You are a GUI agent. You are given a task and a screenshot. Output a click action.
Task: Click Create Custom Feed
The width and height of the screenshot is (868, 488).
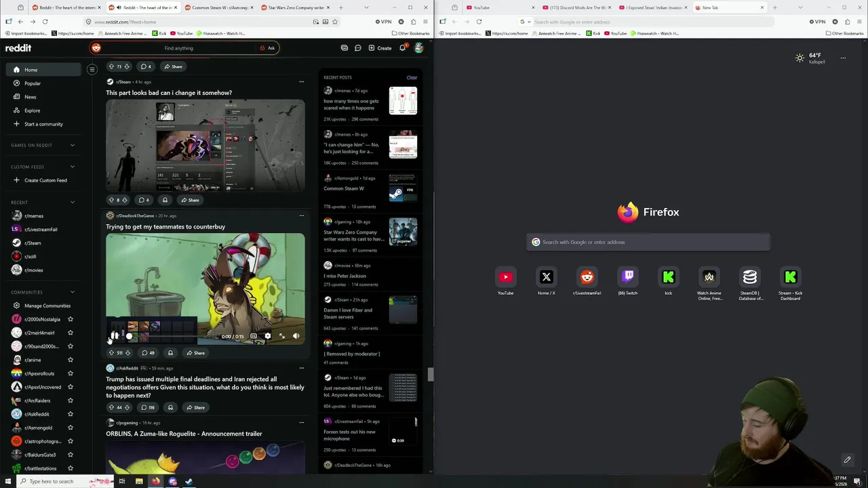45,180
